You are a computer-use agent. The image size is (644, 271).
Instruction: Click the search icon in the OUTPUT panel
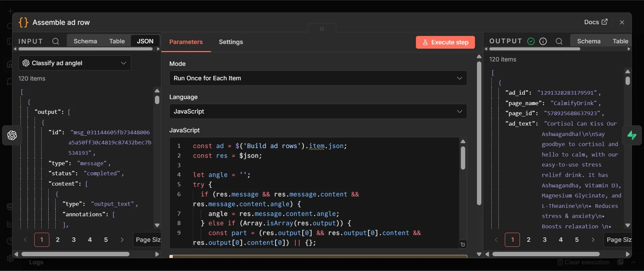click(559, 41)
